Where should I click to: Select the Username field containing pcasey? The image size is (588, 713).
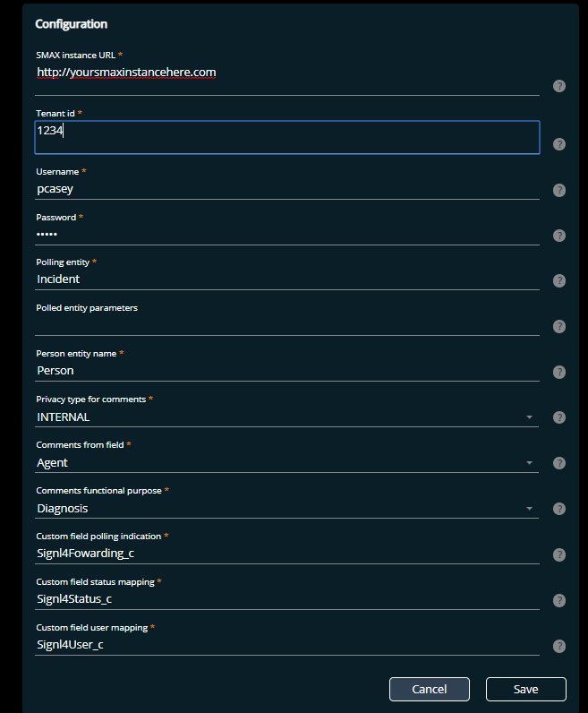tap(287, 189)
